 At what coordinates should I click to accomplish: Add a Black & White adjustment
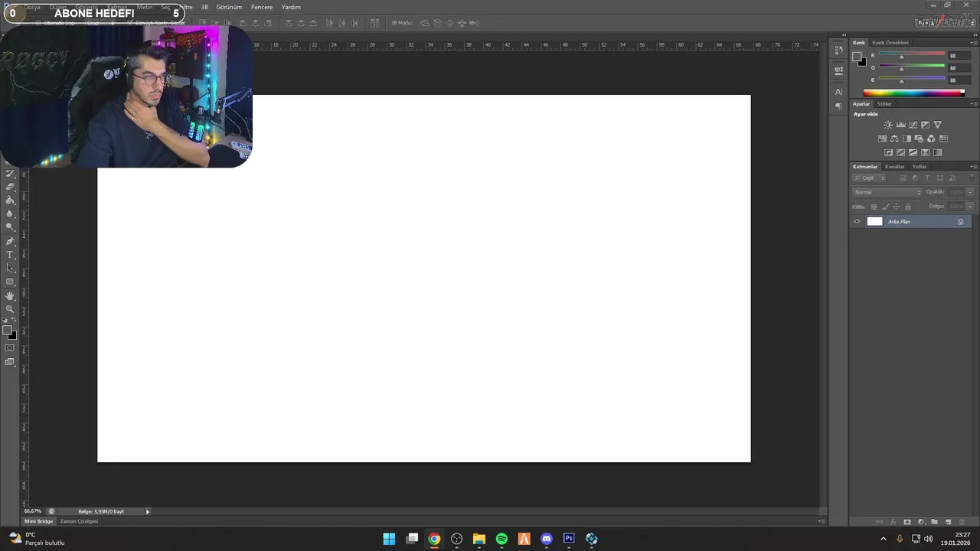[906, 139]
